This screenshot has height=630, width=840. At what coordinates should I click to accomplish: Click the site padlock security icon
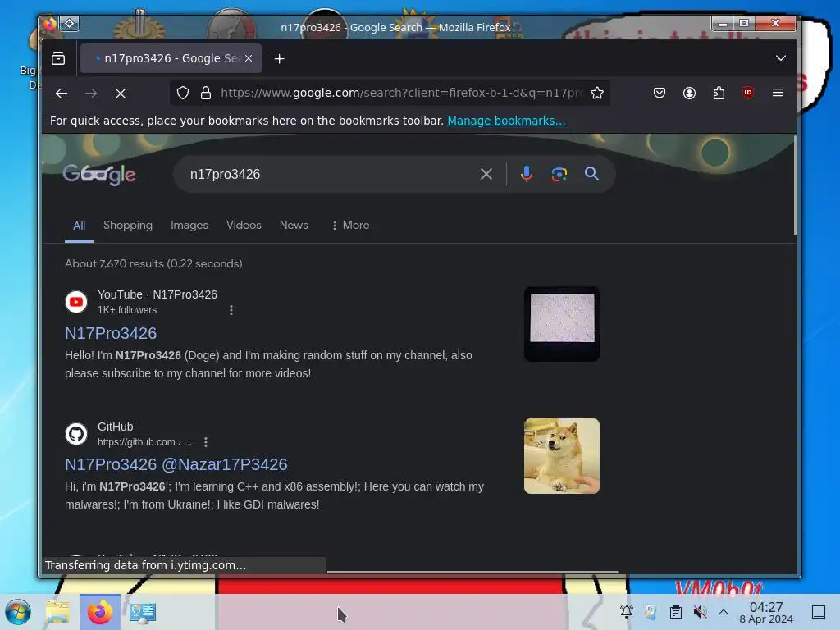click(206, 93)
